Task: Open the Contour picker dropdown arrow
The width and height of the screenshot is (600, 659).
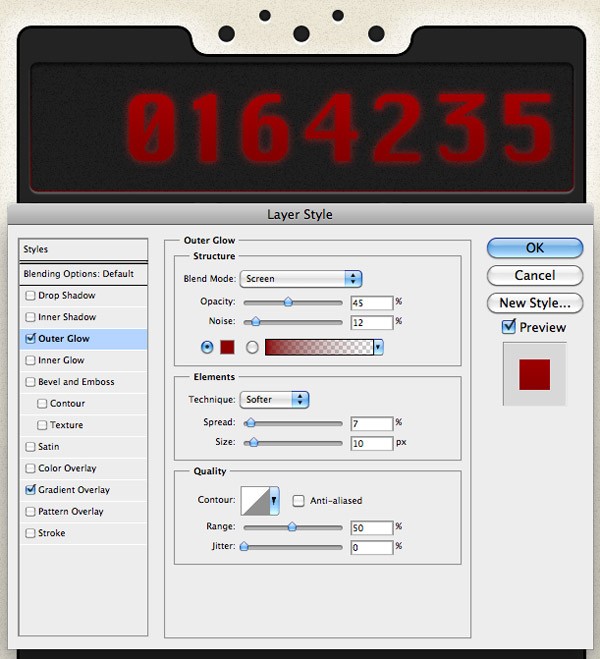Action: tap(274, 500)
